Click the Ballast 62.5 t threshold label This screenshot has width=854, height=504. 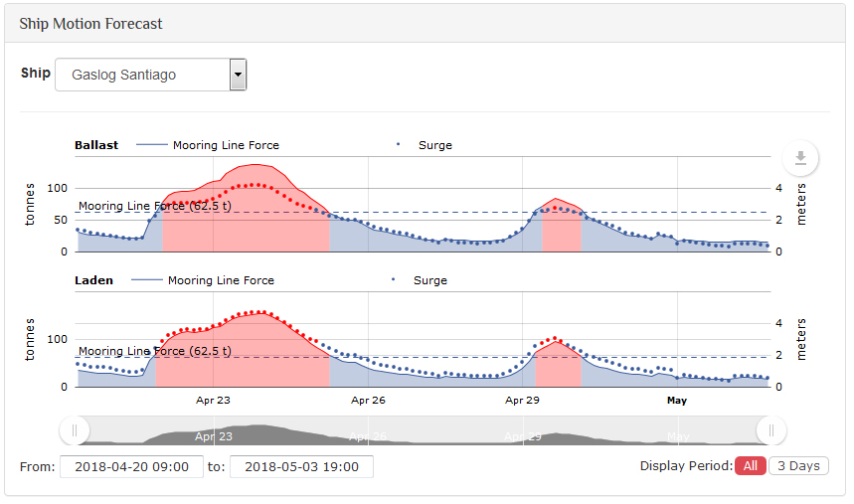(x=155, y=206)
